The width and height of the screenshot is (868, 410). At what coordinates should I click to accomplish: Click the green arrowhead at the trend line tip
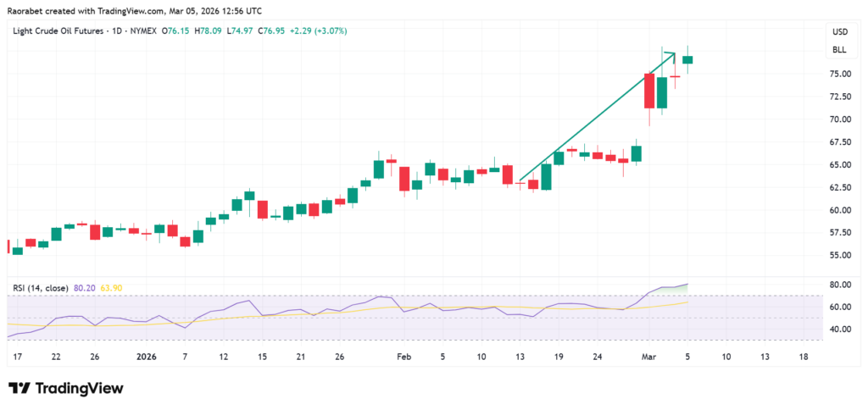(x=671, y=55)
